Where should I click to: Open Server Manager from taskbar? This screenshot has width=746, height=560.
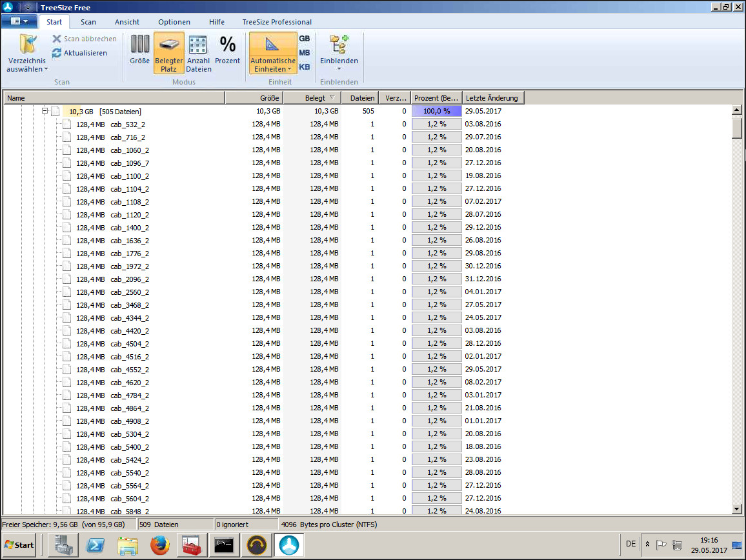pos(64,545)
